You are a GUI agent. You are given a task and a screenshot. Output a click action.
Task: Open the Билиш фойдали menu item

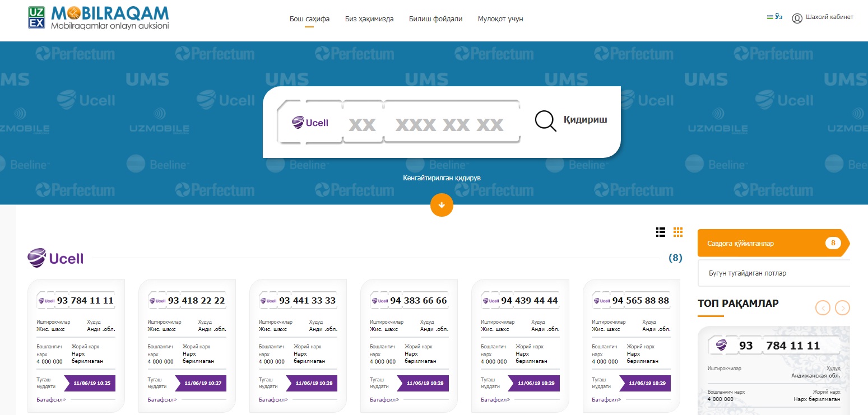pos(435,19)
